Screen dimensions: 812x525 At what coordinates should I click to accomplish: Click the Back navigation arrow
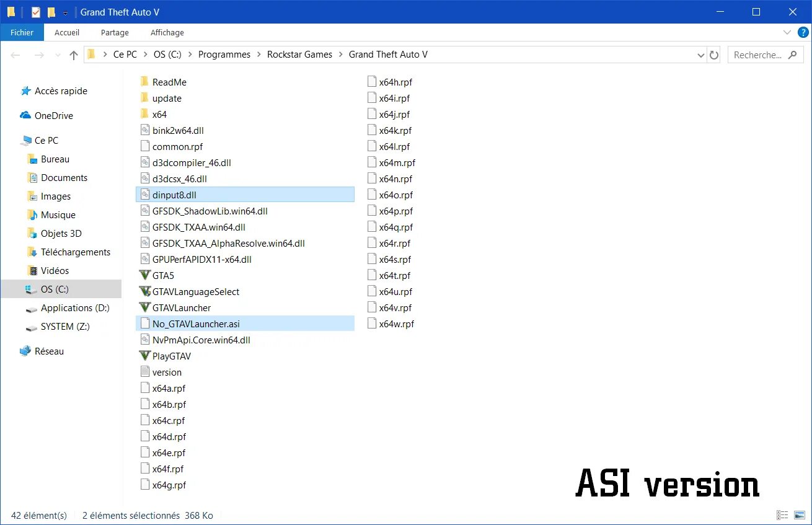(x=16, y=55)
